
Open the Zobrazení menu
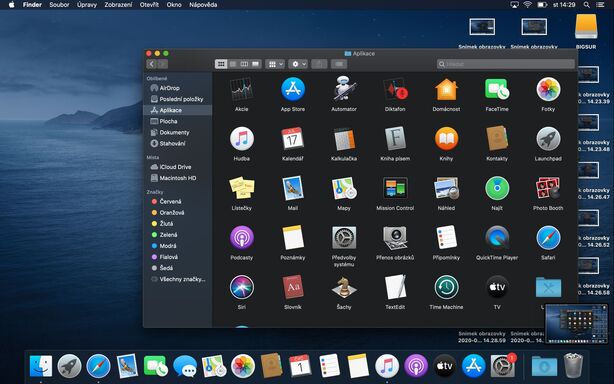click(118, 5)
